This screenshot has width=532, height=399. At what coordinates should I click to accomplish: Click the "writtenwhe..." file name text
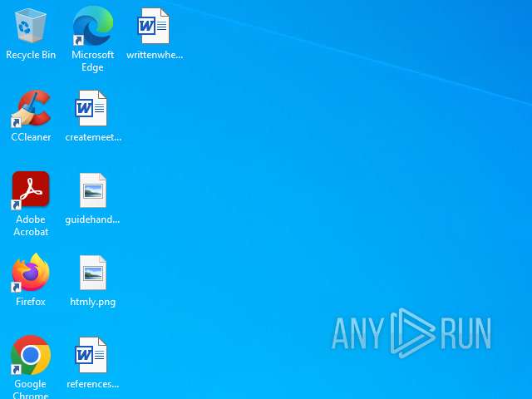(x=155, y=55)
